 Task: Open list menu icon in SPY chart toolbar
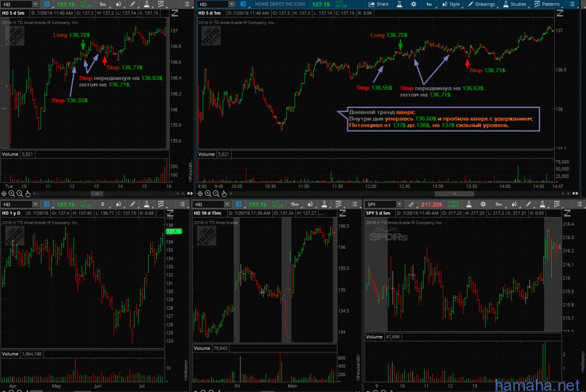tap(579, 205)
